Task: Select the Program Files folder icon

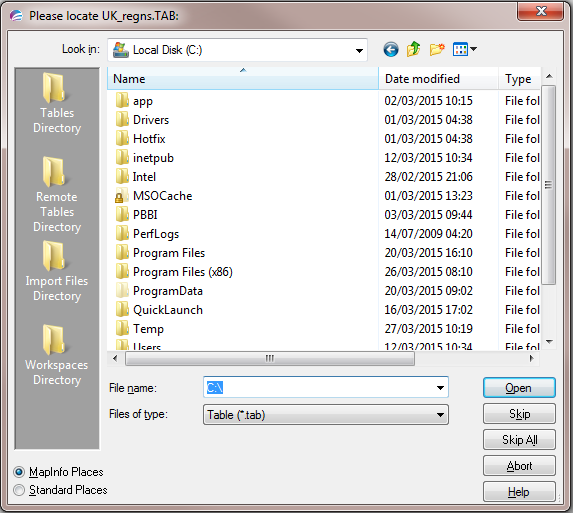Action: point(122,252)
